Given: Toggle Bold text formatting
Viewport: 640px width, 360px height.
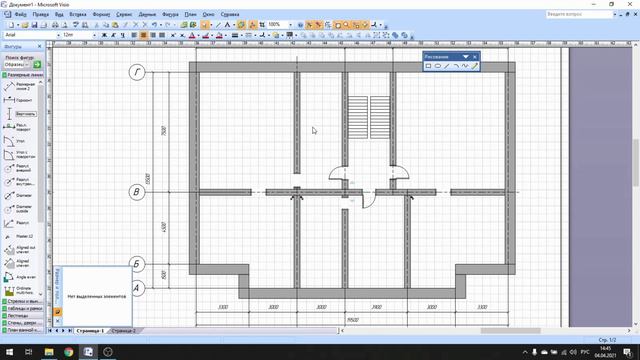Looking at the screenshot, I should 104,35.
